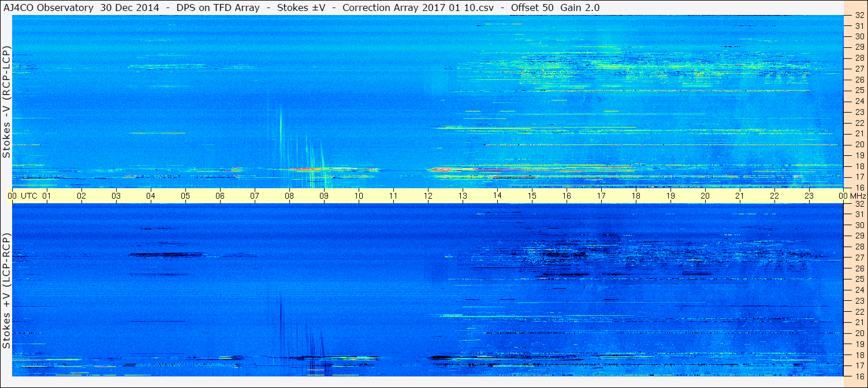The image size is (868, 388).
Task: Click the 30 MHz label of the Stokes -V panel
Action: [x=859, y=36]
